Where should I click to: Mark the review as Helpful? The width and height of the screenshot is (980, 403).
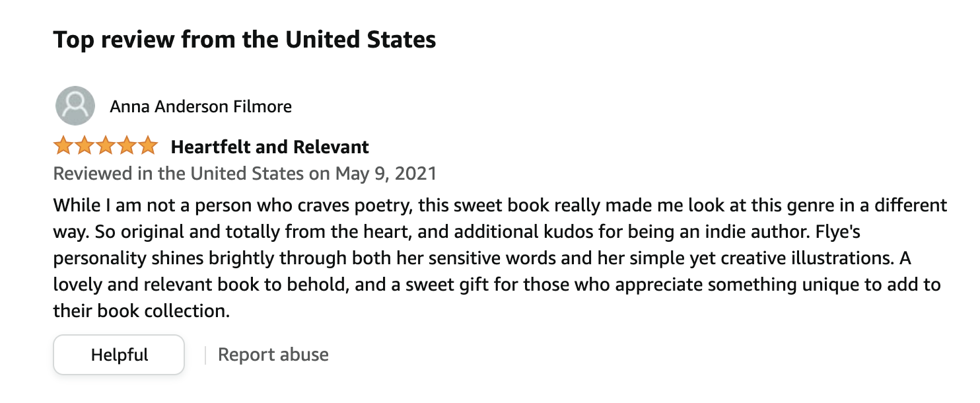[119, 355]
